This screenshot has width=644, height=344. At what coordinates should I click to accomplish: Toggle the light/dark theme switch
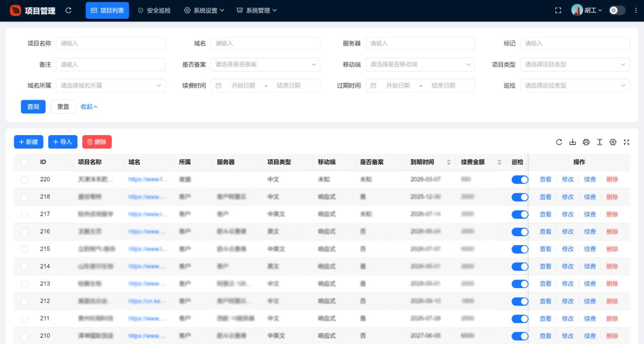tap(617, 10)
